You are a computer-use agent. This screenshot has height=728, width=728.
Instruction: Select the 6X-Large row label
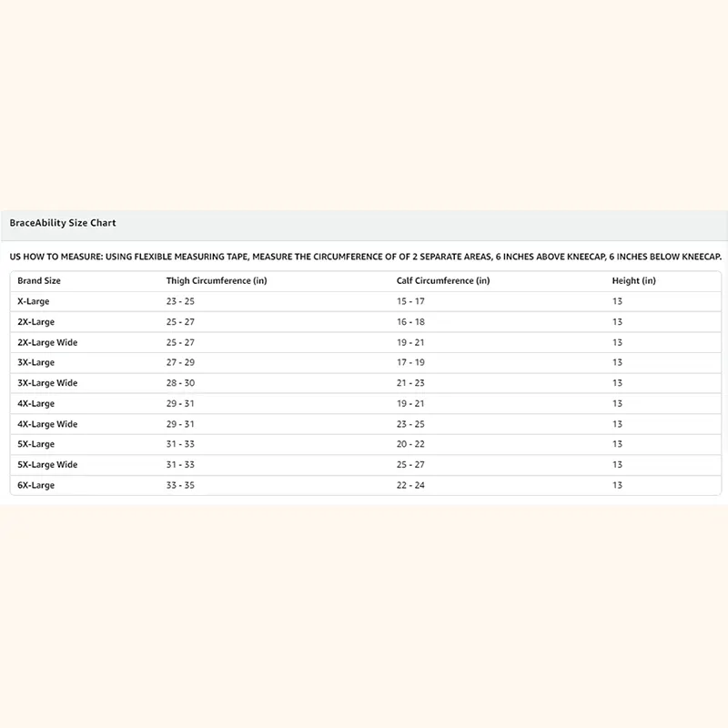[36, 486]
